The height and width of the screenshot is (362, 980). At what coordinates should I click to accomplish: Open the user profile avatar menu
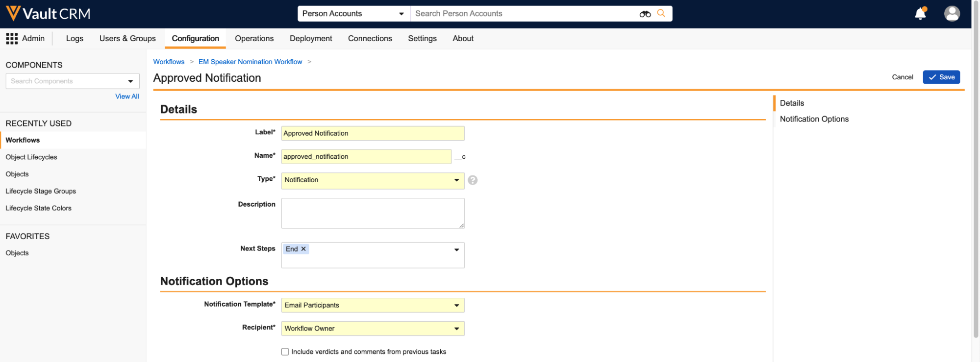(x=952, y=14)
